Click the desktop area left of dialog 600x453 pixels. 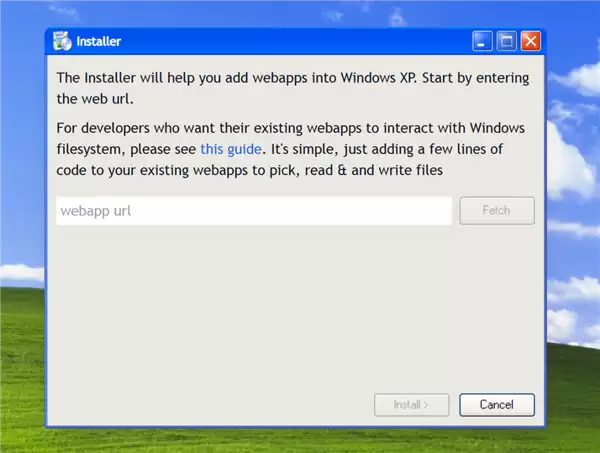pos(20,200)
